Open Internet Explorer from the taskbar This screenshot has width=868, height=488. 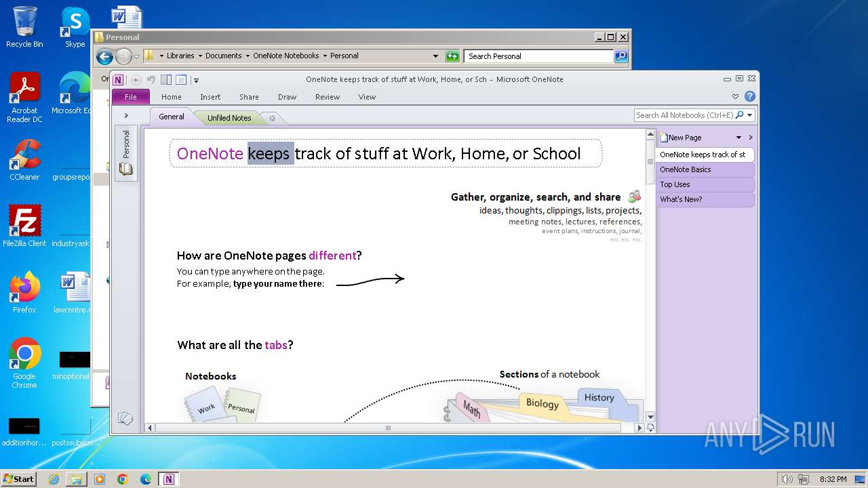coord(54,479)
